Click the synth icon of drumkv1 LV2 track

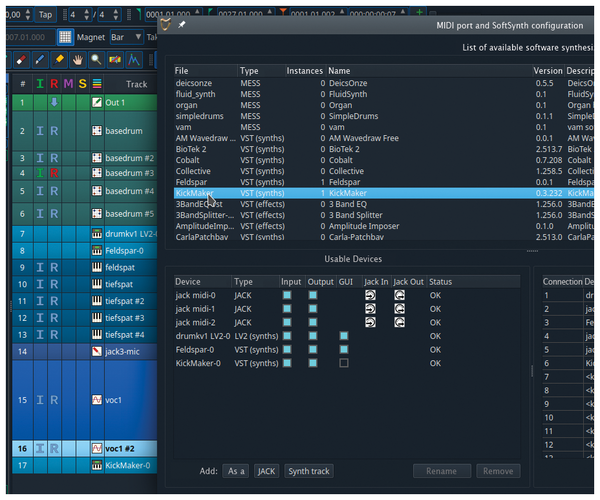pyautogui.click(x=97, y=233)
